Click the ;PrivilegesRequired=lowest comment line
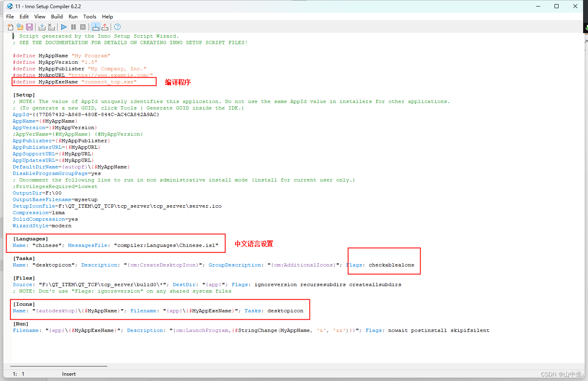Viewport: 588px width, 381px height. 55,186
